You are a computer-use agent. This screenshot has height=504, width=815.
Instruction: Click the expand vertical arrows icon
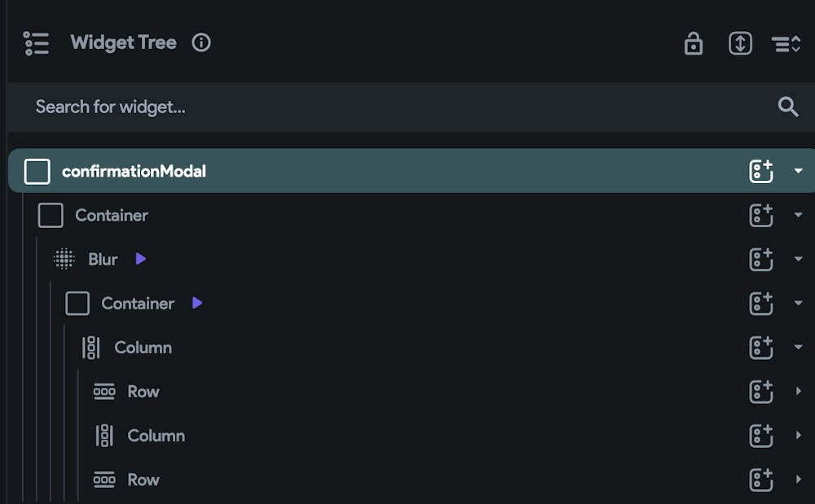tap(740, 43)
